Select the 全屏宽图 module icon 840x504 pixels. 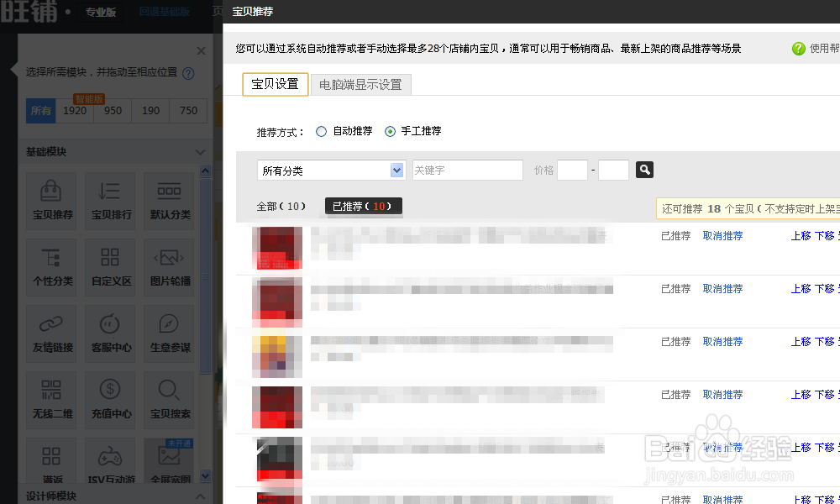click(169, 460)
